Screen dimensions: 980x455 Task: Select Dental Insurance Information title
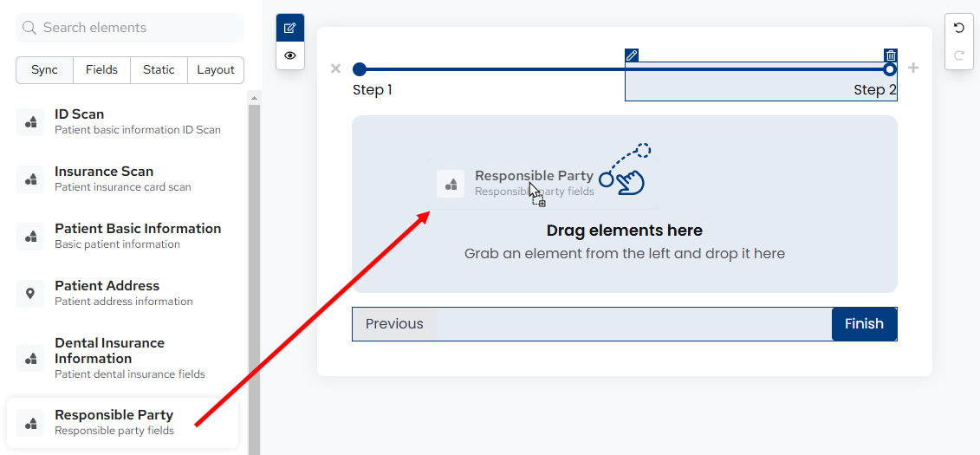click(109, 351)
